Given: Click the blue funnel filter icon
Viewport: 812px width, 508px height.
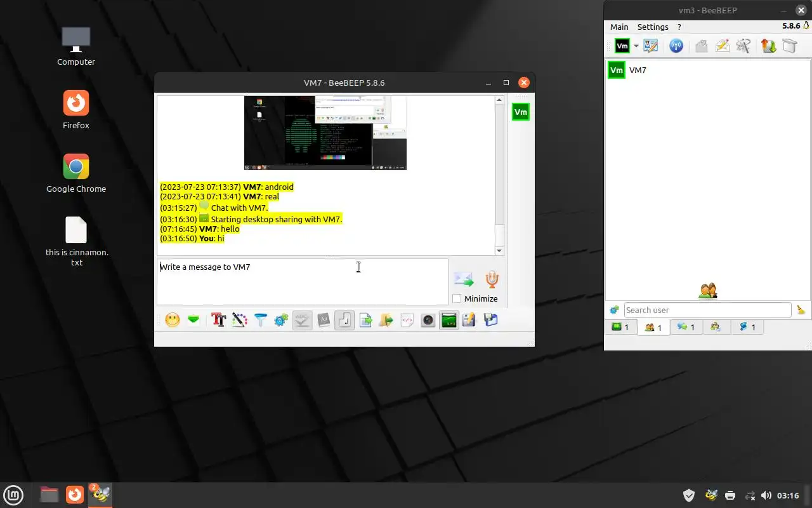Looking at the screenshot, I should pyautogui.click(x=261, y=320).
